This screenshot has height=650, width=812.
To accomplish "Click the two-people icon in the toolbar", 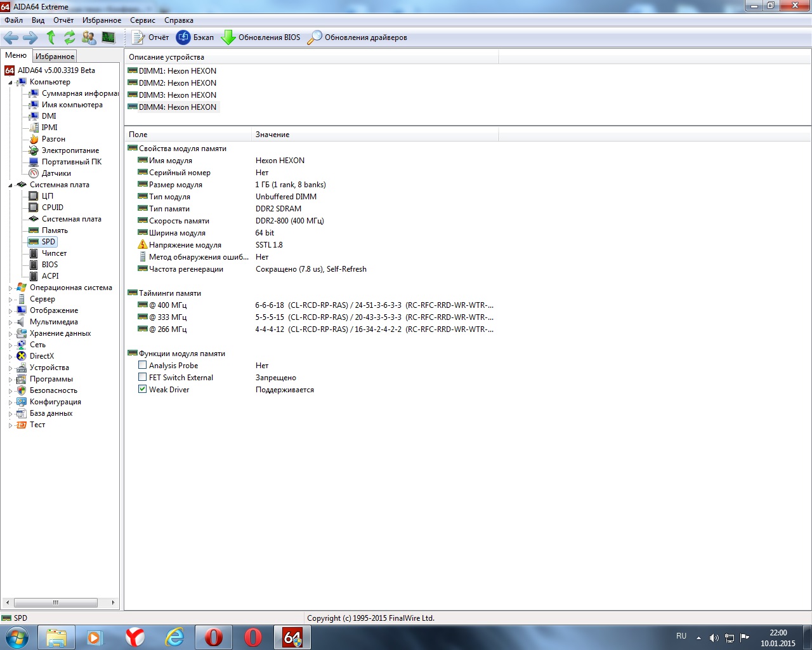I will click(89, 37).
